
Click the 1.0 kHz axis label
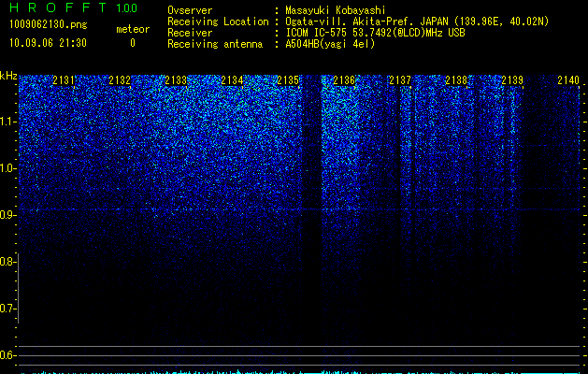(x=7, y=168)
